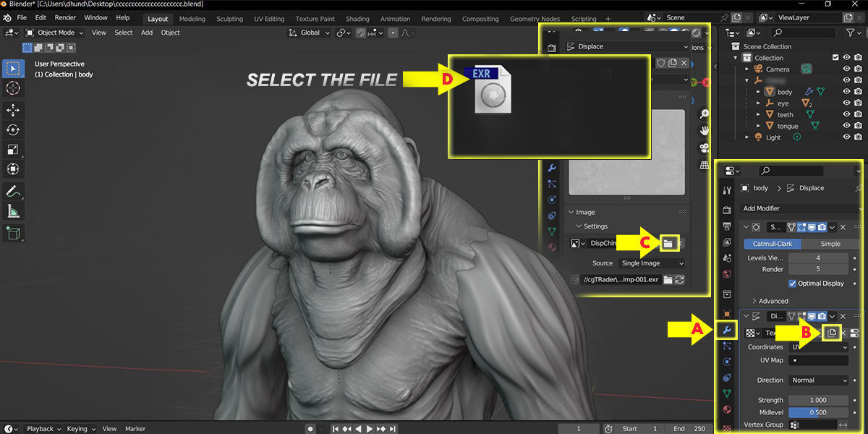Select Catmull-Clark subdivision type
Screen dimensions: 868x434
(773, 244)
